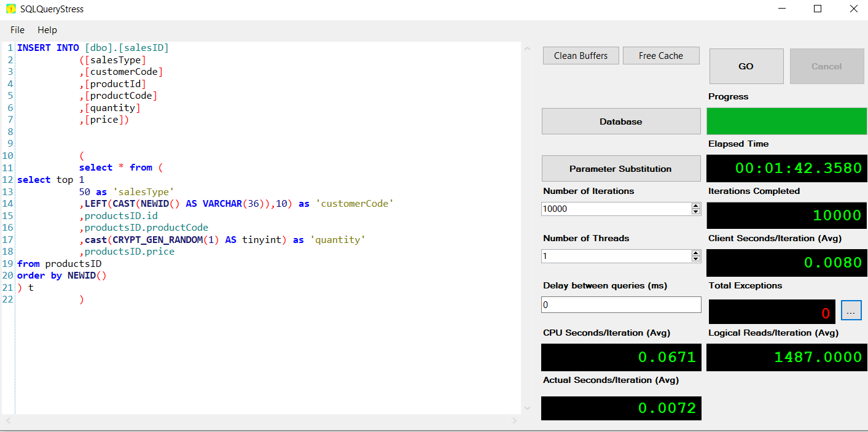This screenshot has height=432, width=868.
Task: Click the Number of Iterations field
Action: click(x=616, y=209)
